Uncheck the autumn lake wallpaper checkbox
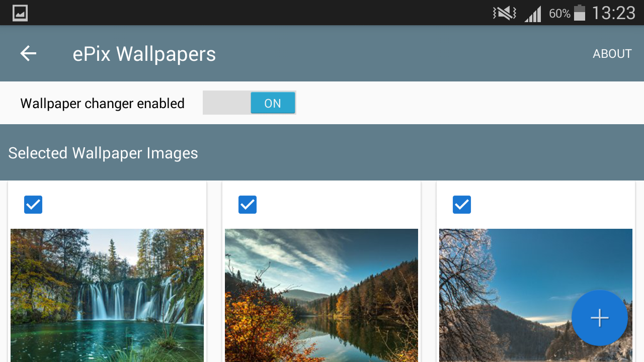This screenshot has width=644, height=362. [248, 205]
